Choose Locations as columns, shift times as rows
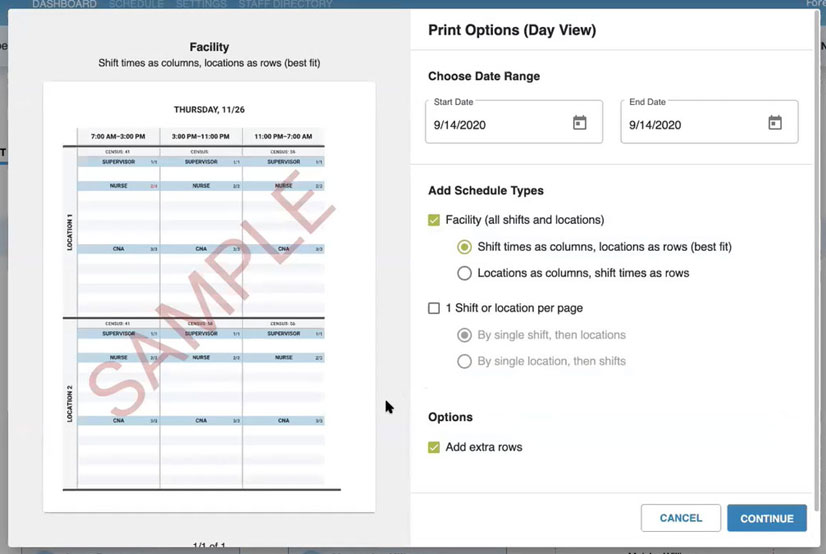Image resolution: width=826 pixels, height=554 pixels. coord(464,273)
